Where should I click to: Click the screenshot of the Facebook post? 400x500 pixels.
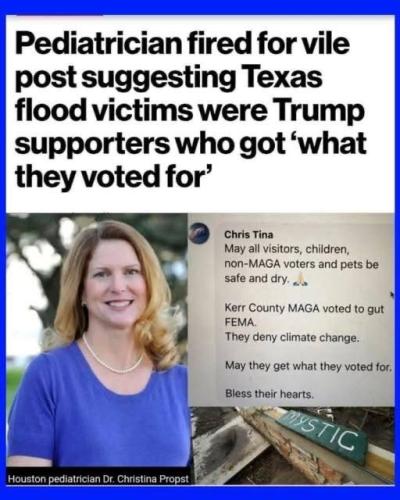click(x=293, y=310)
